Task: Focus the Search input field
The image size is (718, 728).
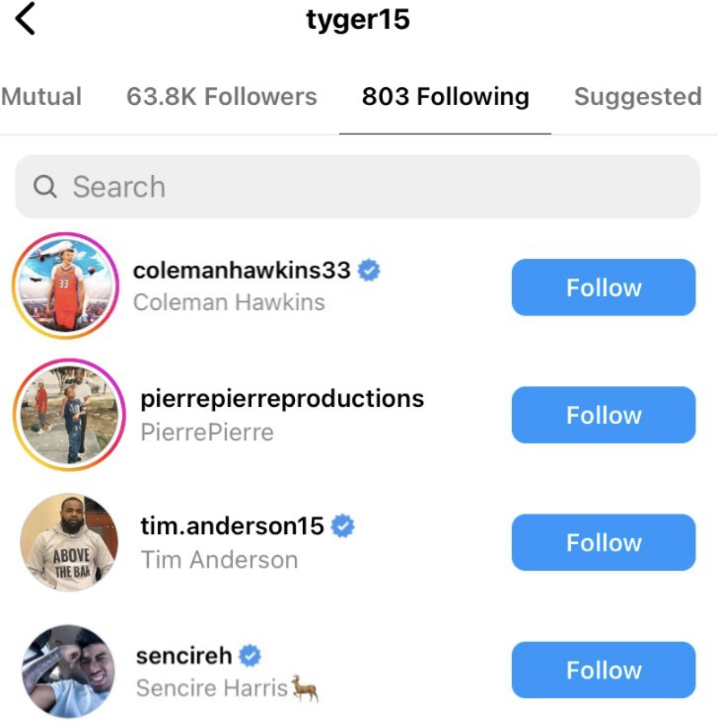Action: pyautogui.click(x=358, y=186)
